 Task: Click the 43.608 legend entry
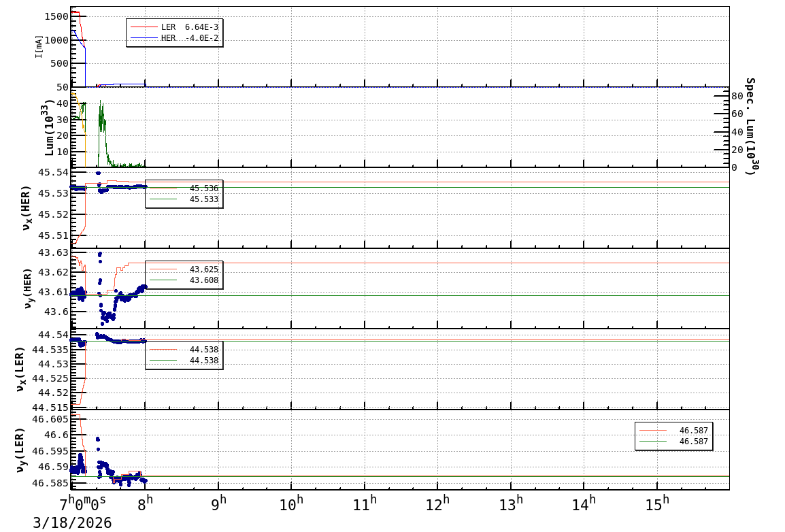coord(184,280)
